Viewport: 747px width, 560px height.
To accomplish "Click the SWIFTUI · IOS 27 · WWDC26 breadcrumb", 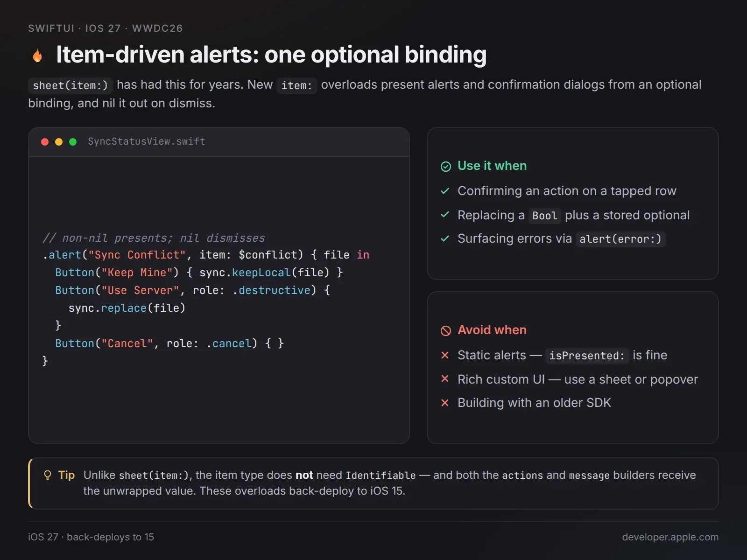I will (x=106, y=28).
